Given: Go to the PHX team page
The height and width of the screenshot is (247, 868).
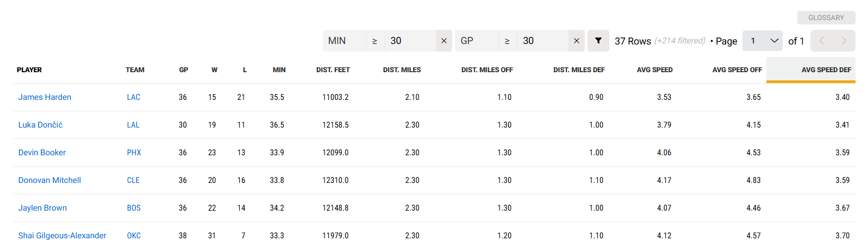Looking at the screenshot, I should [134, 153].
